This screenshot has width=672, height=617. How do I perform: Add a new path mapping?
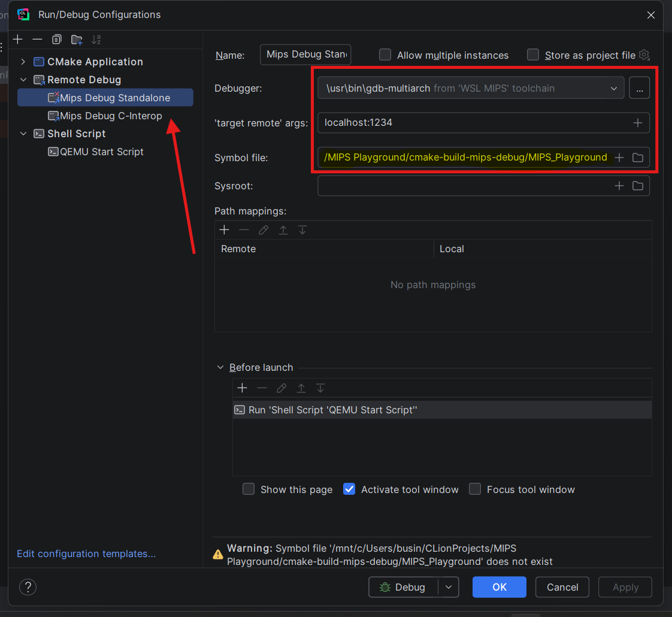(224, 230)
